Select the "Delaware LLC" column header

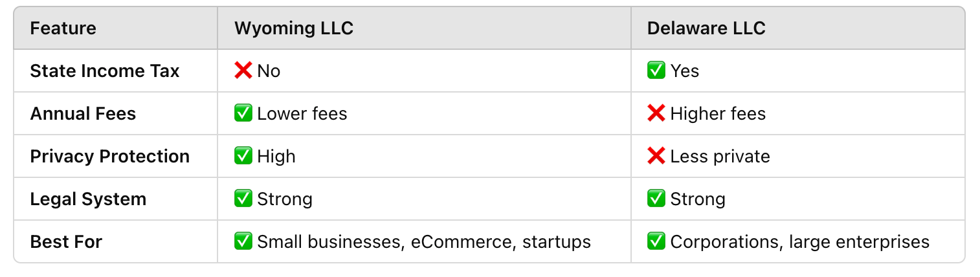pos(706,28)
